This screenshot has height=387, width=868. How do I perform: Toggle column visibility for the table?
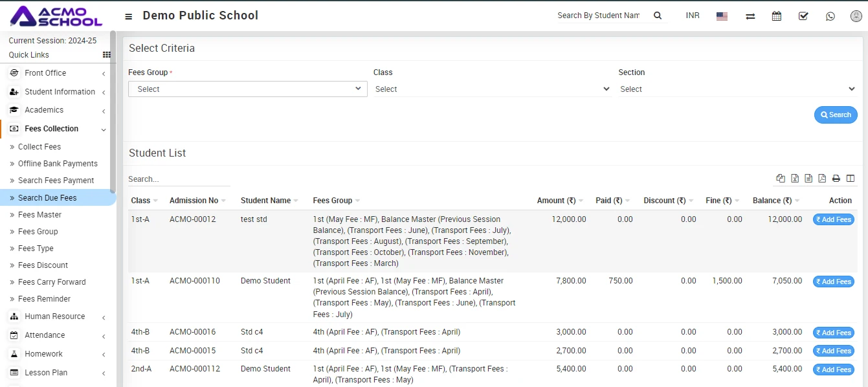click(x=851, y=179)
